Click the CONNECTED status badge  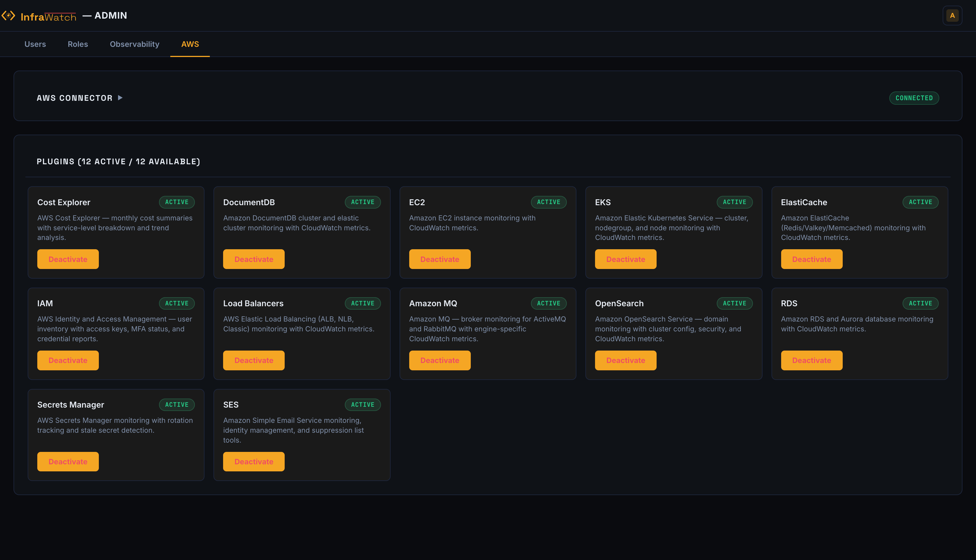[914, 98]
